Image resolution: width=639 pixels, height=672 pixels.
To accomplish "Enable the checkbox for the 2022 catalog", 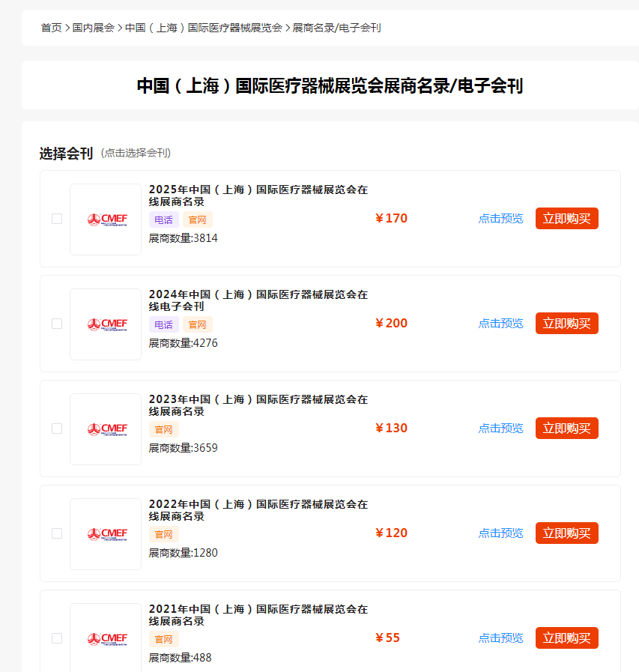I will (57, 533).
